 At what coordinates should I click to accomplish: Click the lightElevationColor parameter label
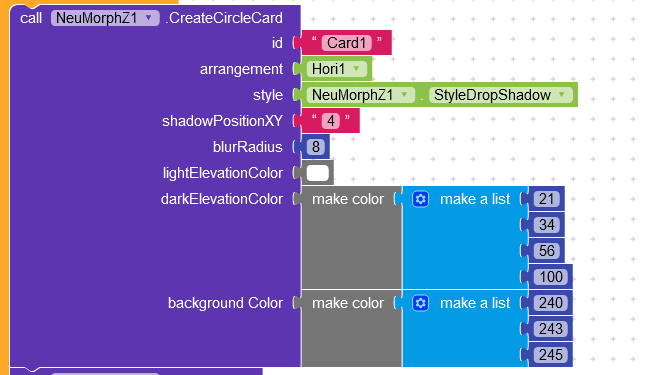[x=223, y=173]
